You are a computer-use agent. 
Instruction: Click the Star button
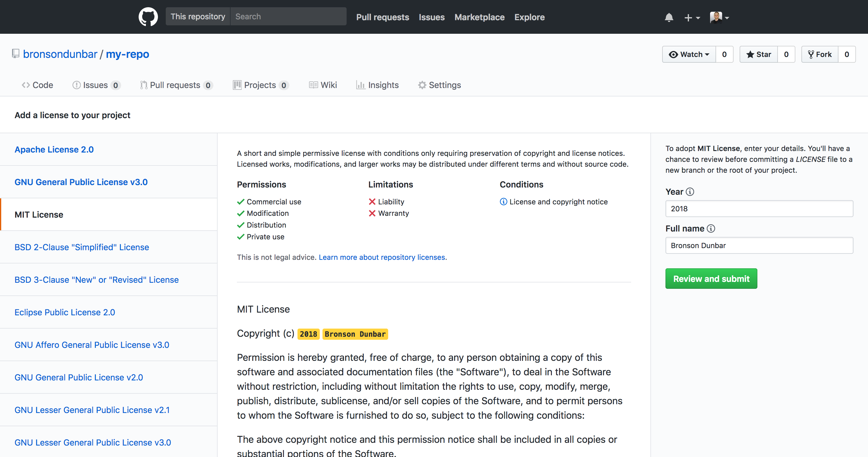pyautogui.click(x=759, y=54)
